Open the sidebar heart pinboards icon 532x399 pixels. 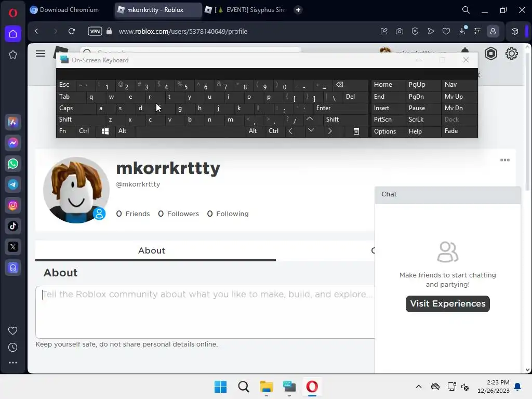coord(12,330)
